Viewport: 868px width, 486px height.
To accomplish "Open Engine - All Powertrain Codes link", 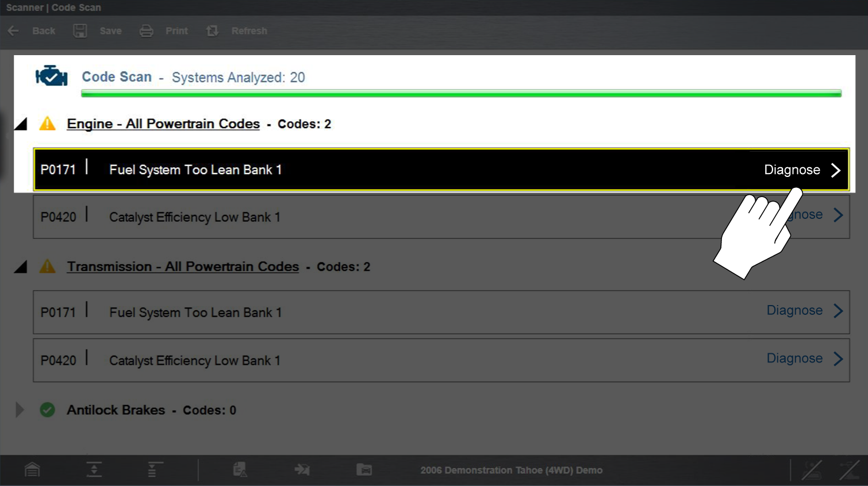I will (x=163, y=124).
